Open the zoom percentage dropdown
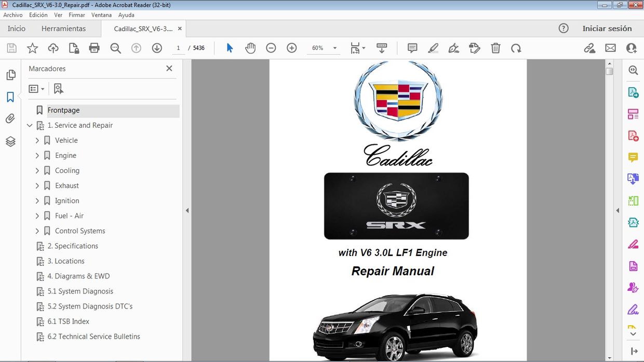The height and width of the screenshot is (362, 644). (x=334, y=48)
